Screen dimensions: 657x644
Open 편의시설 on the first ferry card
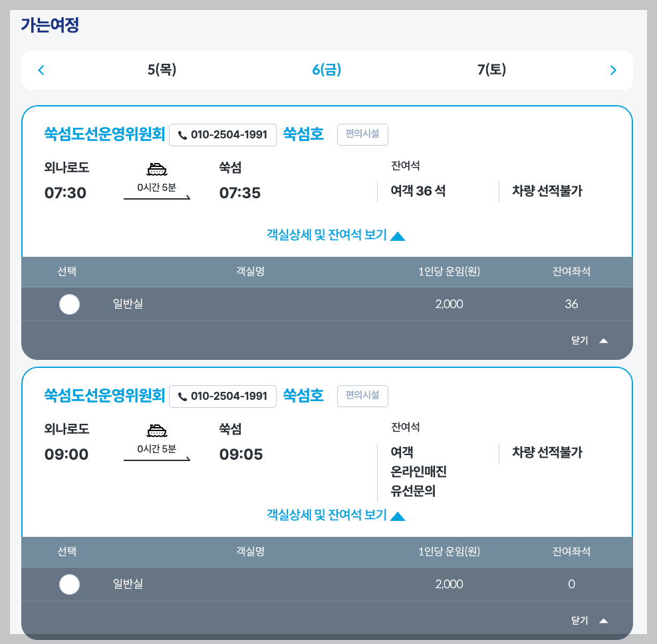(362, 134)
